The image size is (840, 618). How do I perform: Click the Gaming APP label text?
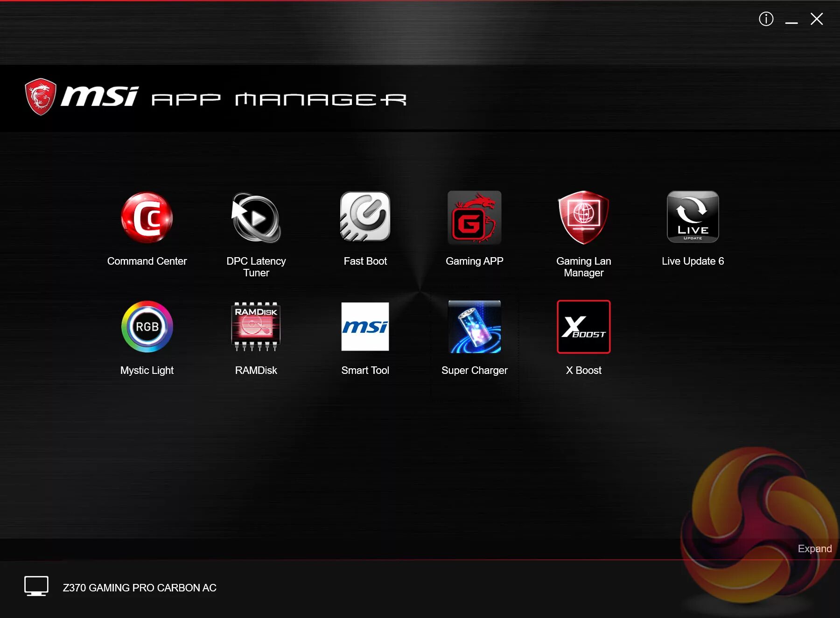tap(475, 261)
